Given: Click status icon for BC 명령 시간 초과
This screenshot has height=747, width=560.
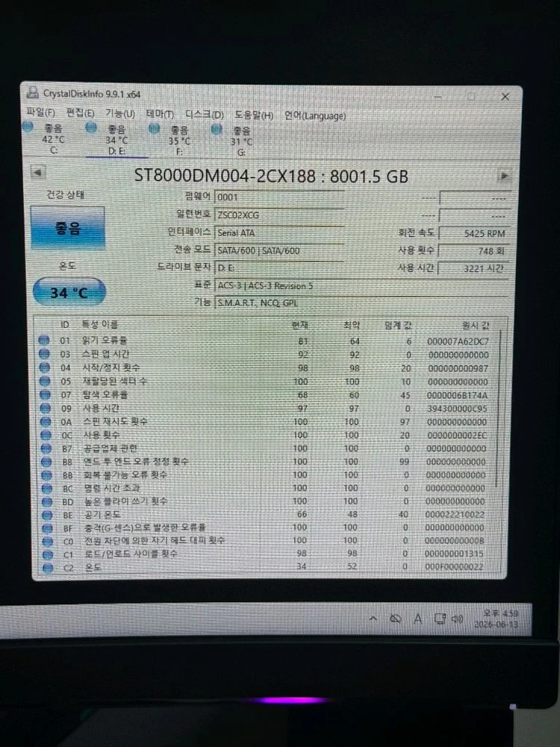Looking at the screenshot, I should tap(46, 489).
